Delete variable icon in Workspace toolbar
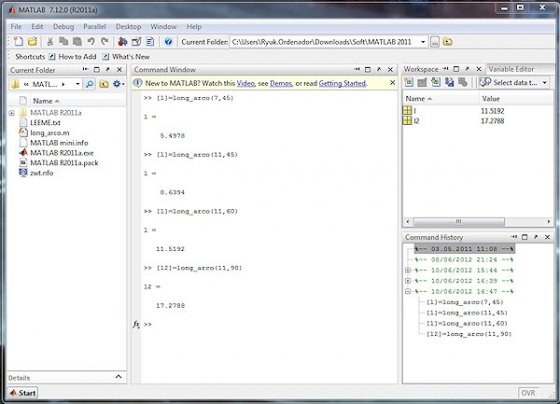This screenshot has width=560, height=404. (x=463, y=83)
